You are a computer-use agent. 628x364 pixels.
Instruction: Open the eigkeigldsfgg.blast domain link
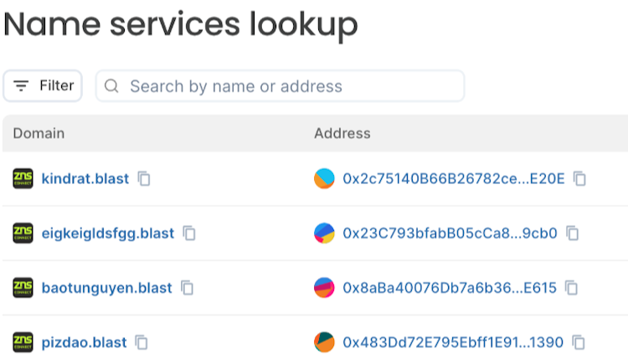pyautogui.click(x=108, y=233)
